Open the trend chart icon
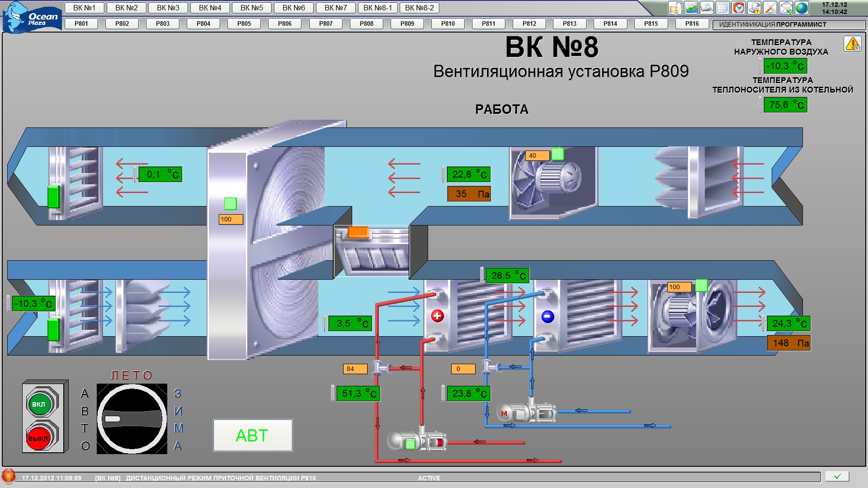The height and width of the screenshot is (488, 868). pyautogui.click(x=691, y=8)
